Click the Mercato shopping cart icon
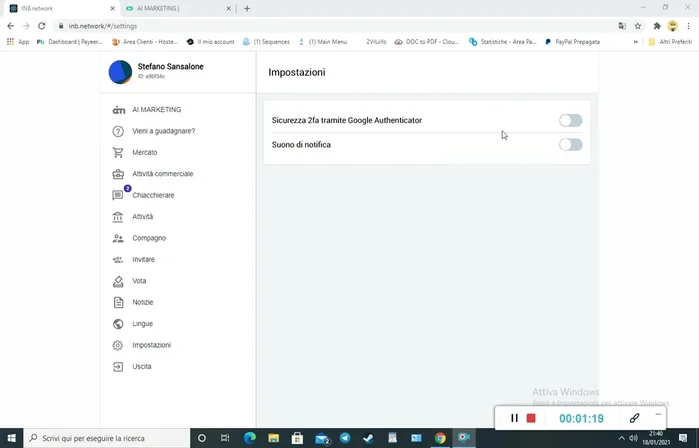Image resolution: width=699 pixels, height=448 pixels. (118, 153)
